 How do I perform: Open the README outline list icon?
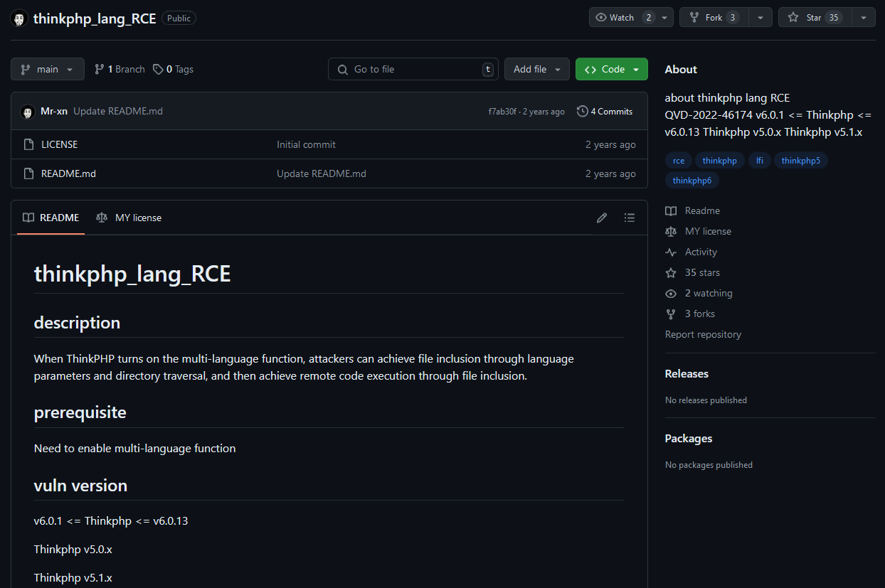630,218
